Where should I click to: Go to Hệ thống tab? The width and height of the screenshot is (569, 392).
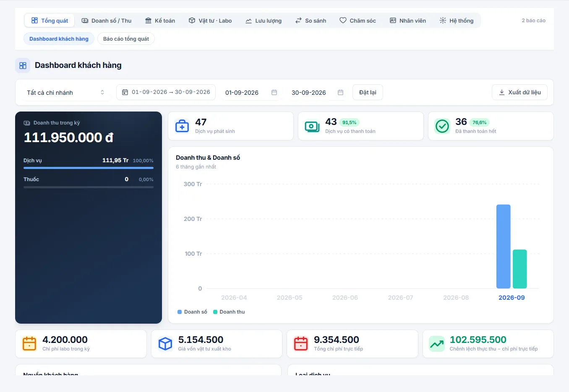[x=457, y=21]
